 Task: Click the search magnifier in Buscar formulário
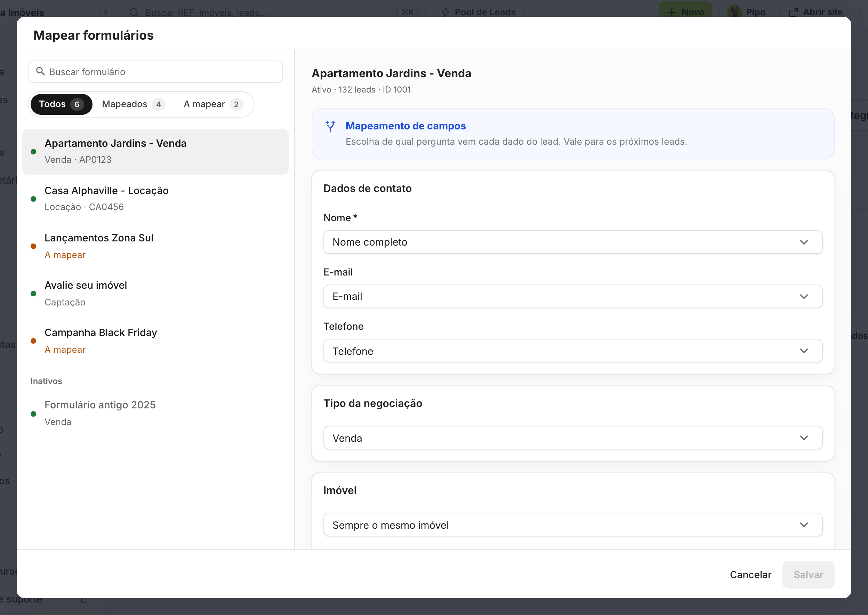(40, 71)
